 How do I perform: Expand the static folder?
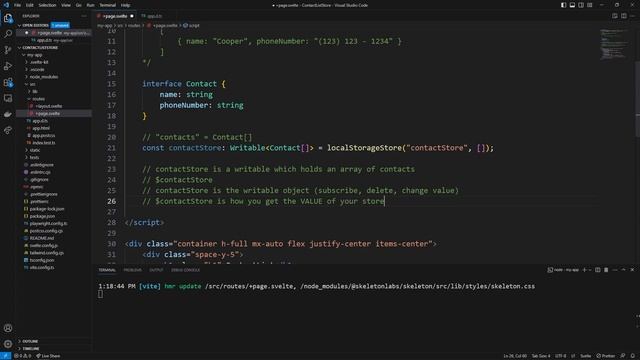[x=35, y=150]
